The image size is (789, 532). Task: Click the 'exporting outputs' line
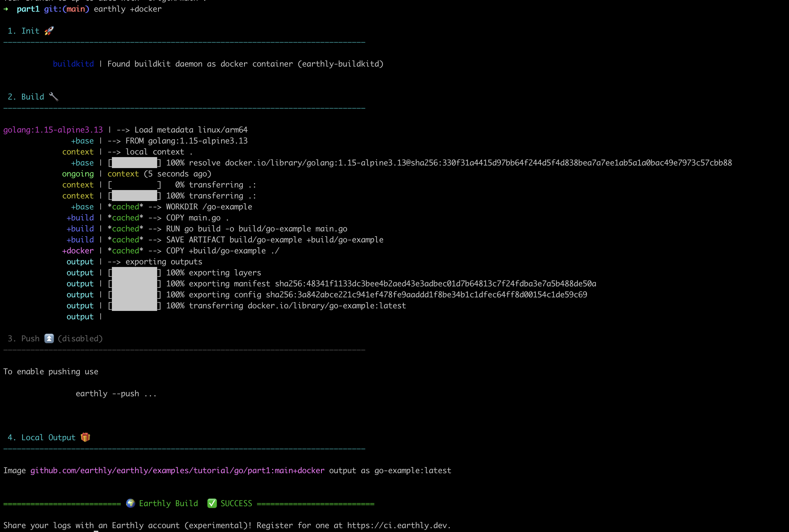click(155, 261)
